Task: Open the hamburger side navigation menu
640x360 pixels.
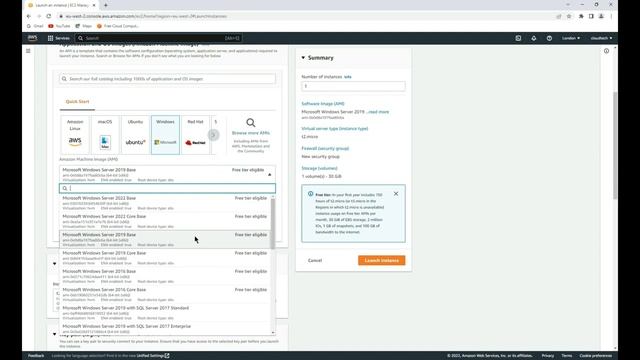Action: tap(28, 51)
